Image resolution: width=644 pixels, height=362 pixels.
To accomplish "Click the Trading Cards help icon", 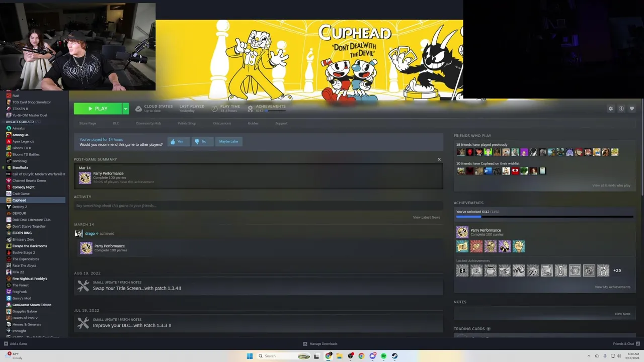I will 488,329.
